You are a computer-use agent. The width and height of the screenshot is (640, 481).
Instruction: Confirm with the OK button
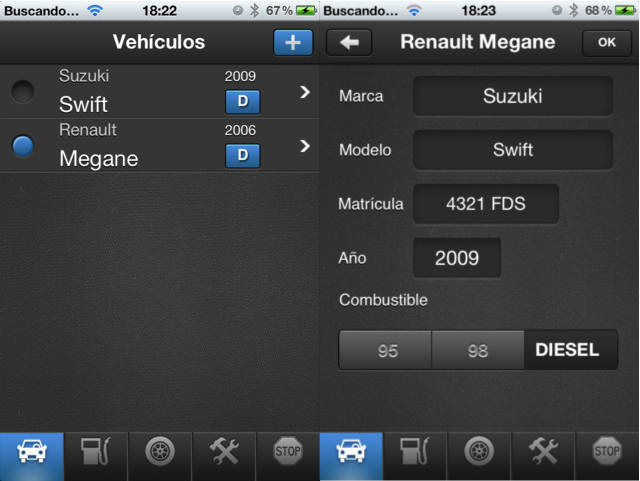click(x=607, y=42)
